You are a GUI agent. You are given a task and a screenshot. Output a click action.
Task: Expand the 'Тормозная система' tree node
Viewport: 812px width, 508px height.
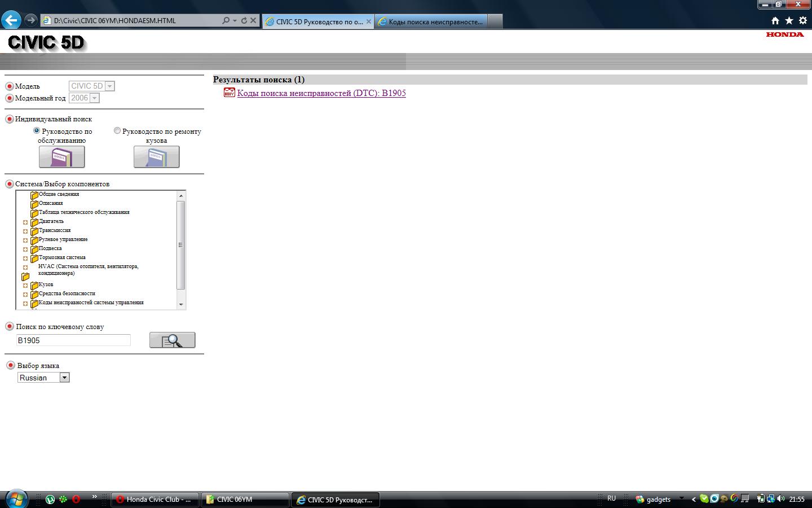(x=25, y=259)
